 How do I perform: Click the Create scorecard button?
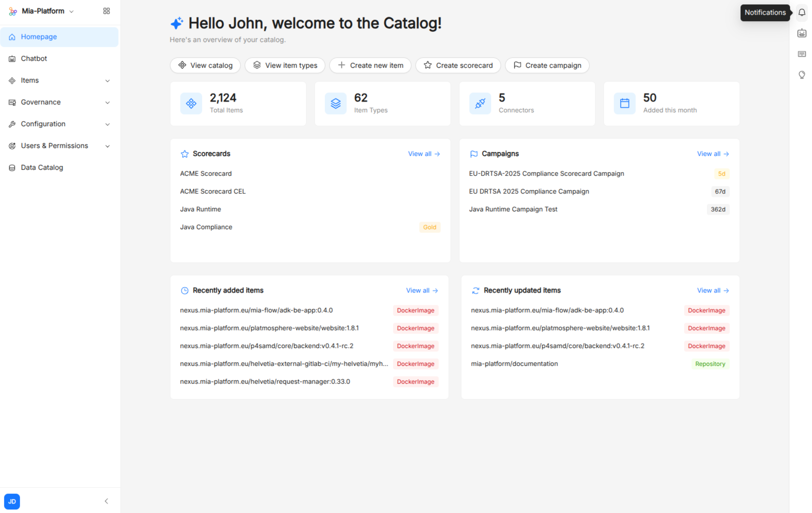458,65
